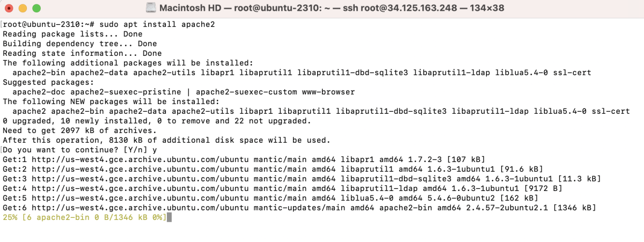The height and width of the screenshot is (242, 644).
Task: Click the green fullscreen window button
Action: 36,9
